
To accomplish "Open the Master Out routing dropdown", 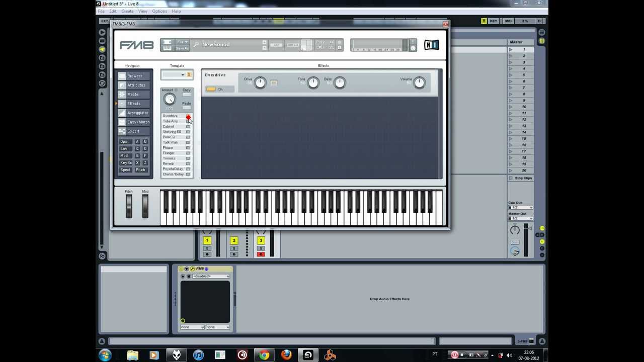I will click(520, 218).
